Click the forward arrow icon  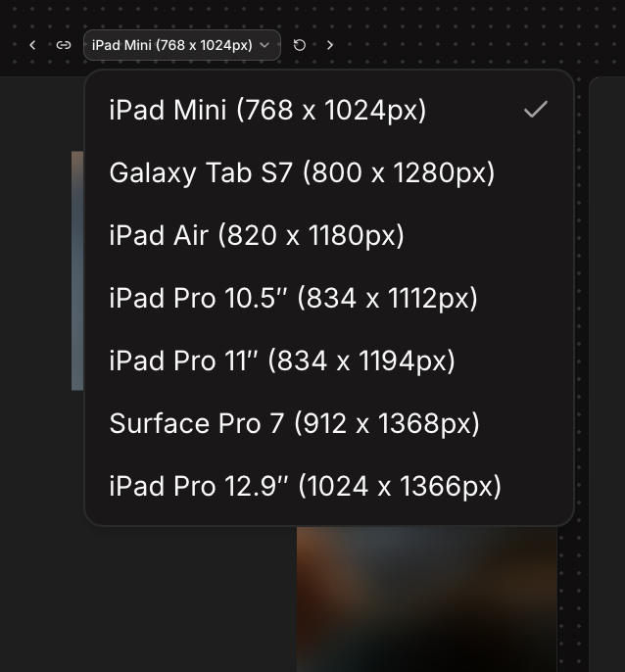pos(330,45)
